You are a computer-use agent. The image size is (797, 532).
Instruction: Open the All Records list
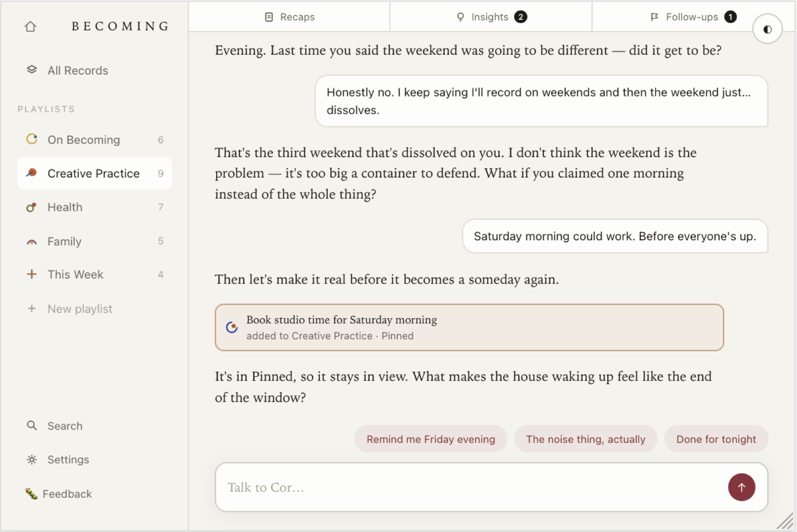coord(78,71)
